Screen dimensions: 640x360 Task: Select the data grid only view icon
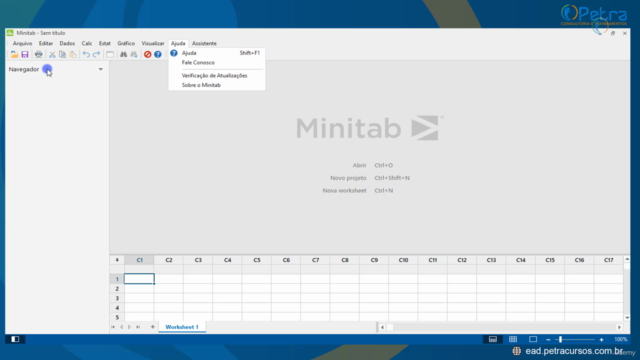coord(513,339)
